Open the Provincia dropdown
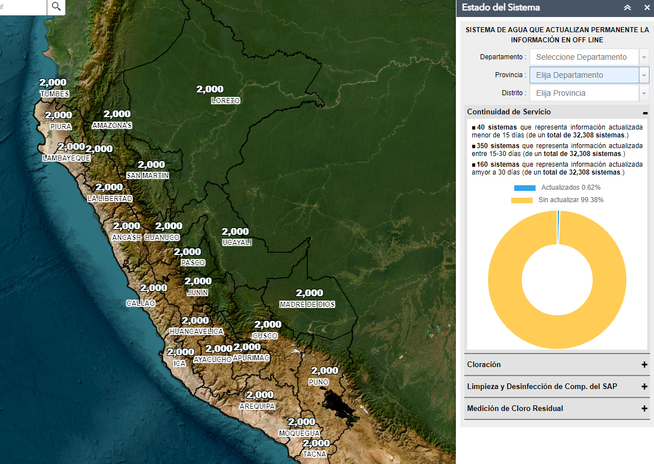 589,75
